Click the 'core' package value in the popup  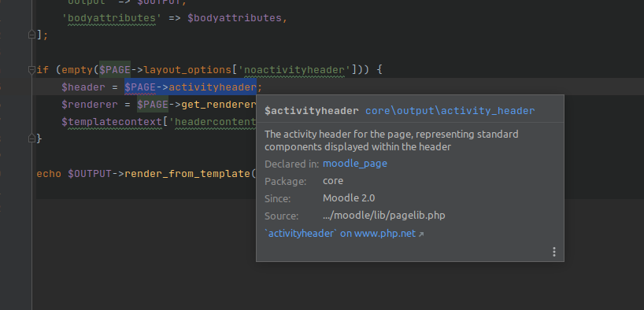333,181
